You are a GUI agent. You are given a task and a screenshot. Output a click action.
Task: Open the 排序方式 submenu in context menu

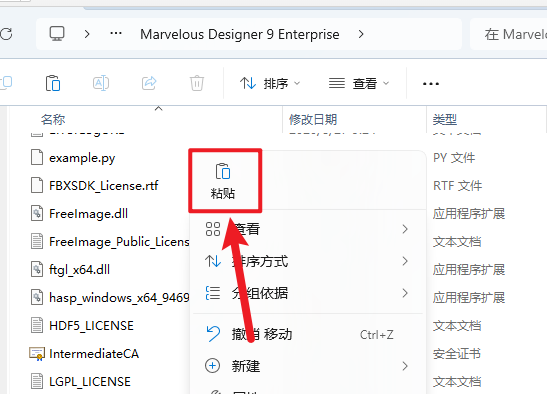pos(308,261)
